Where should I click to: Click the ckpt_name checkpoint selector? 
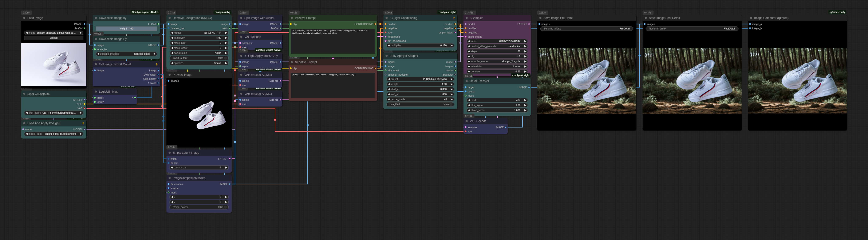[54, 113]
